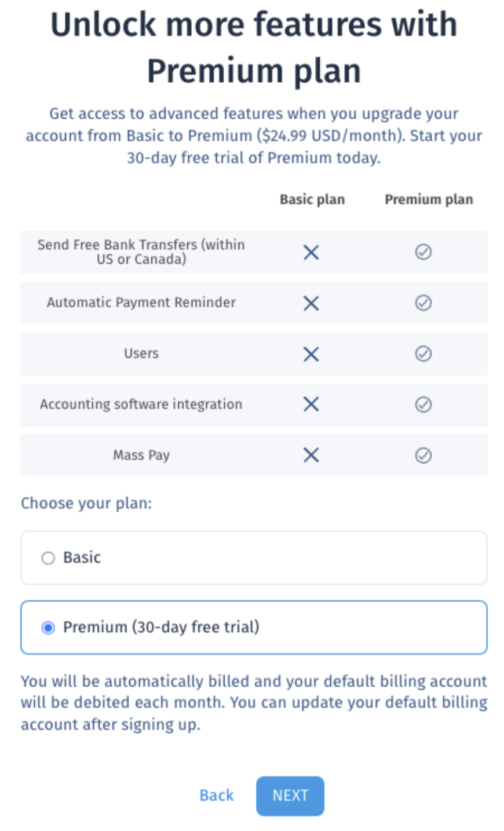Click the Premium plan column header
The image size is (504, 831).
pos(429,199)
